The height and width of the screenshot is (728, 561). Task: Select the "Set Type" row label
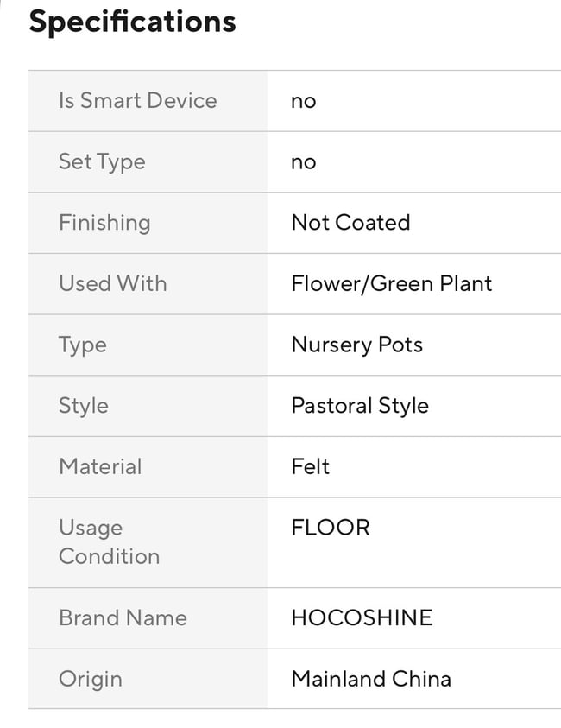102,162
